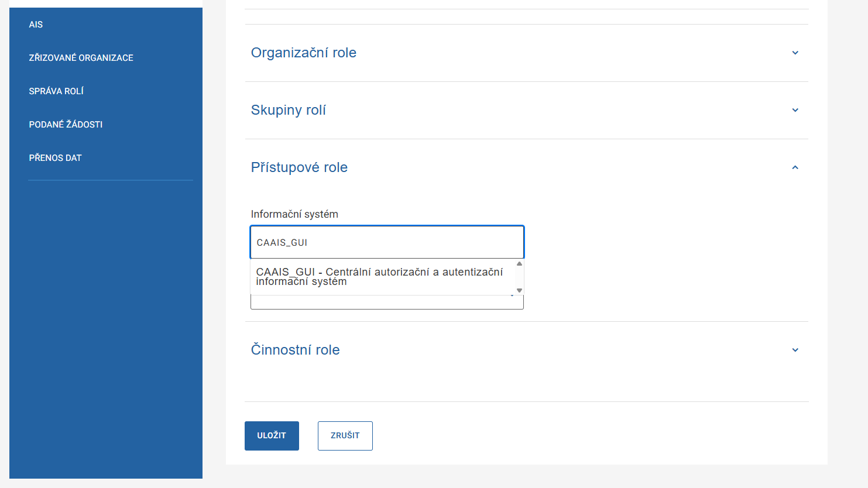
Task: Open Zřizované organizace in the sidebar
Action: [81, 58]
